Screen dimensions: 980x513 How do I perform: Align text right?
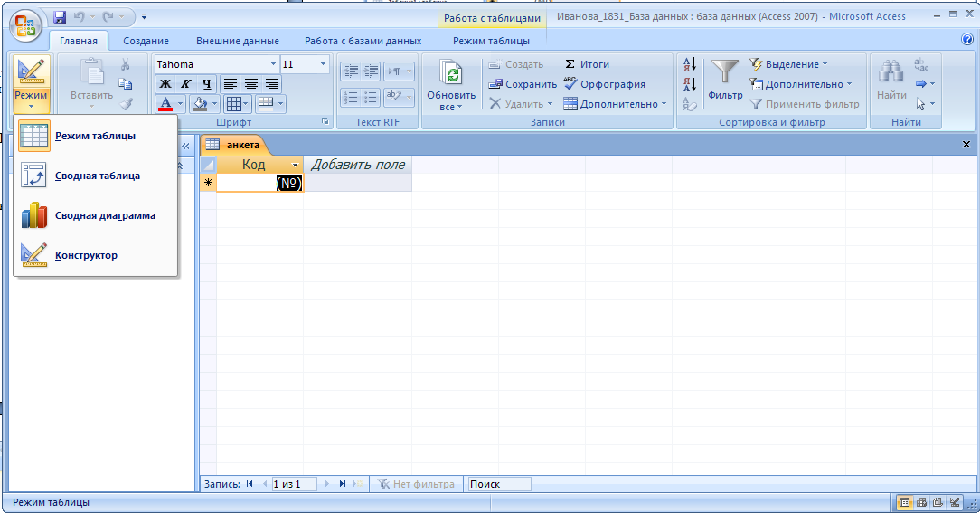click(x=272, y=84)
